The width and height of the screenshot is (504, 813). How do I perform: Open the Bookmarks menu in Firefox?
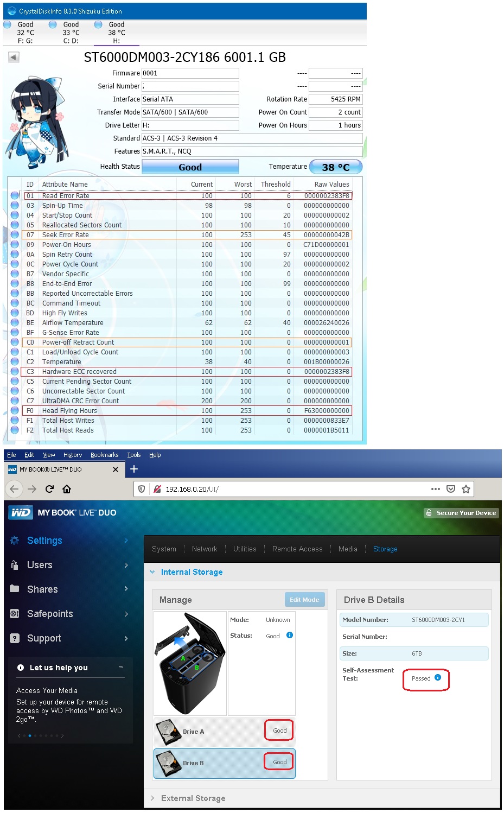tap(104, 455)
